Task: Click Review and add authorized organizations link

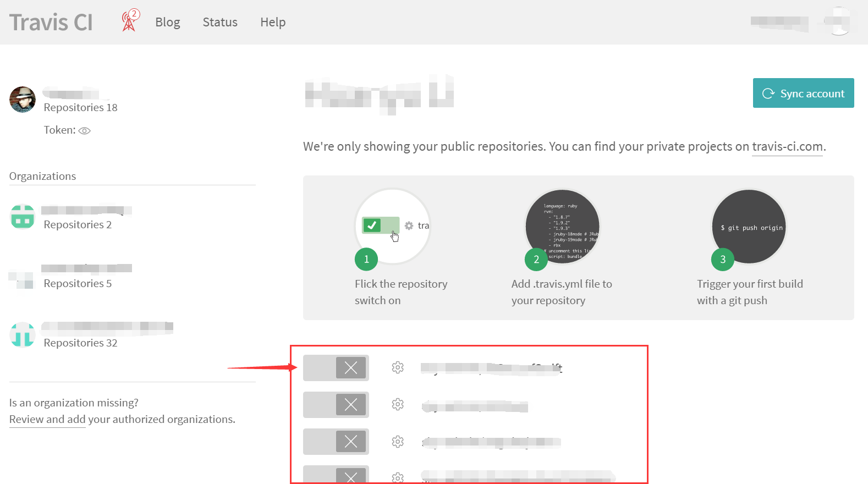Action: (47, 420)
